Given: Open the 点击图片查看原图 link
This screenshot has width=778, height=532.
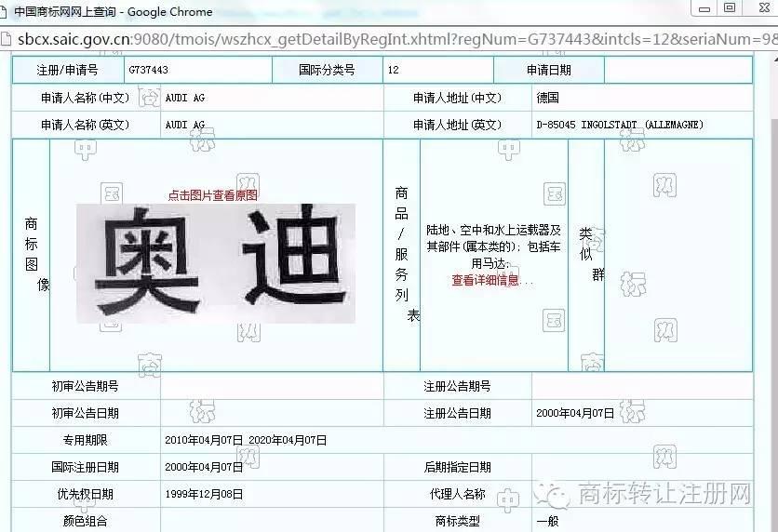Looking at the screenshot, I should pos(212,195).
